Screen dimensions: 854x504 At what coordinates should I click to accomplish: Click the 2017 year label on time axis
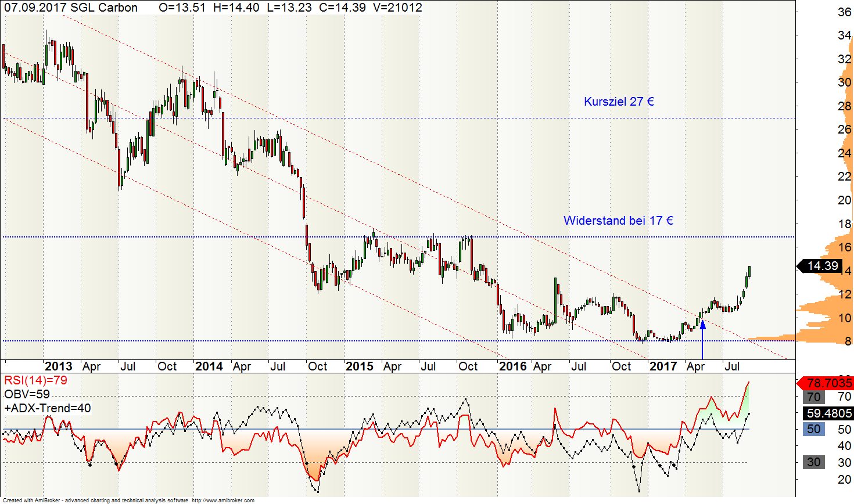(663, 366)
